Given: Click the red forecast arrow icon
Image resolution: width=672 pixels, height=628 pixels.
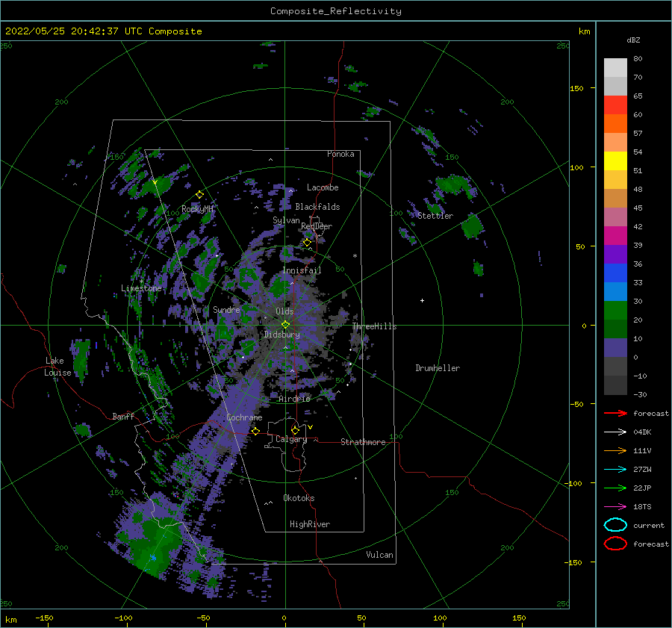Looking at the screenshot, I should pos(615,413).
